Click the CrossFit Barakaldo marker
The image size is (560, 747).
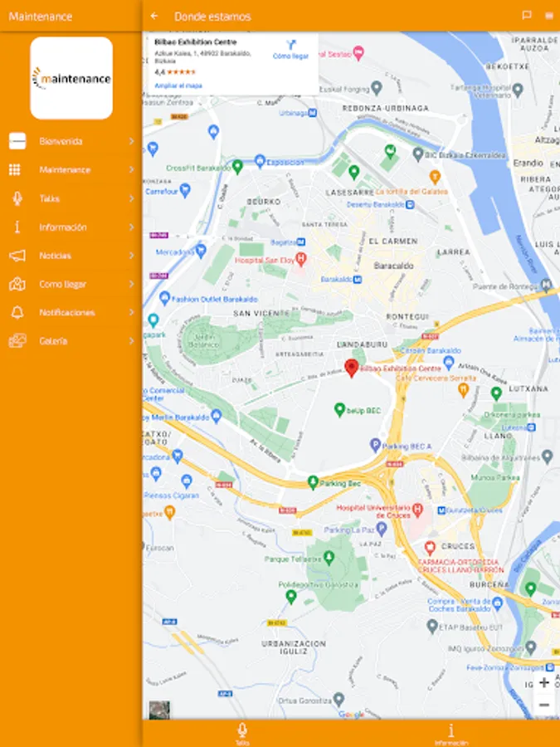point(237,167)
